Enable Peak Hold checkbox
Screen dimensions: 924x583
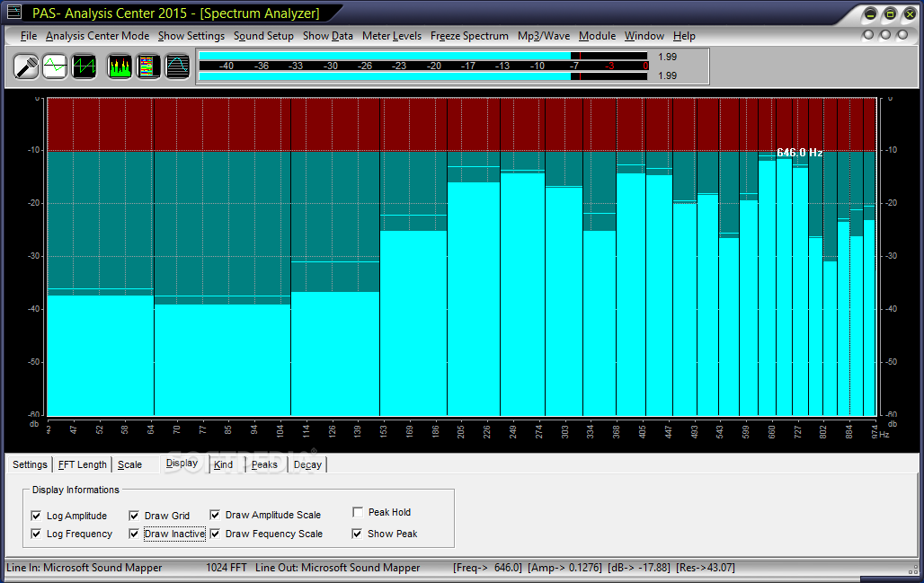[x=358, y=512]
